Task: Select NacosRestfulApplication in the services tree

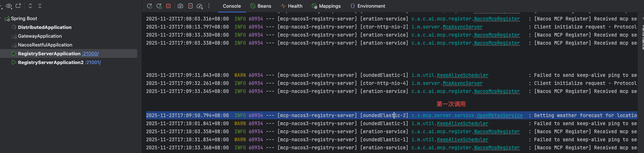Action: (x=45, y=45)
